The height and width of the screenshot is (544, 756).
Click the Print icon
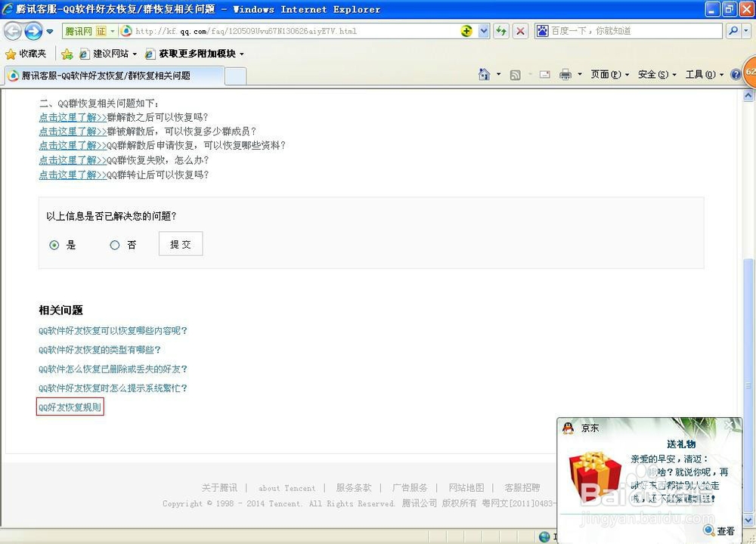coord(565,75)
